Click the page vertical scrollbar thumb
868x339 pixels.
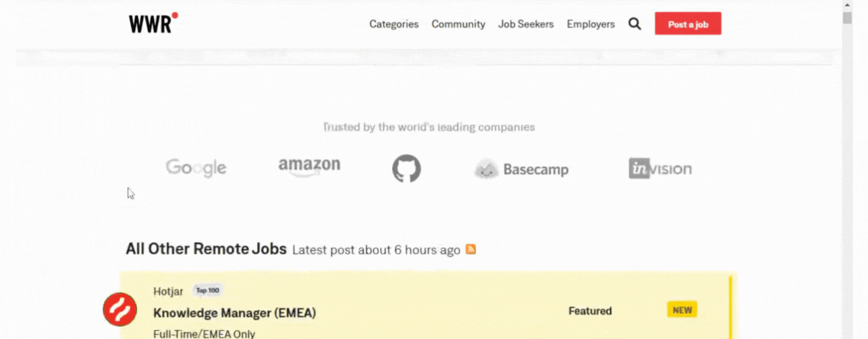coord(847,18)
